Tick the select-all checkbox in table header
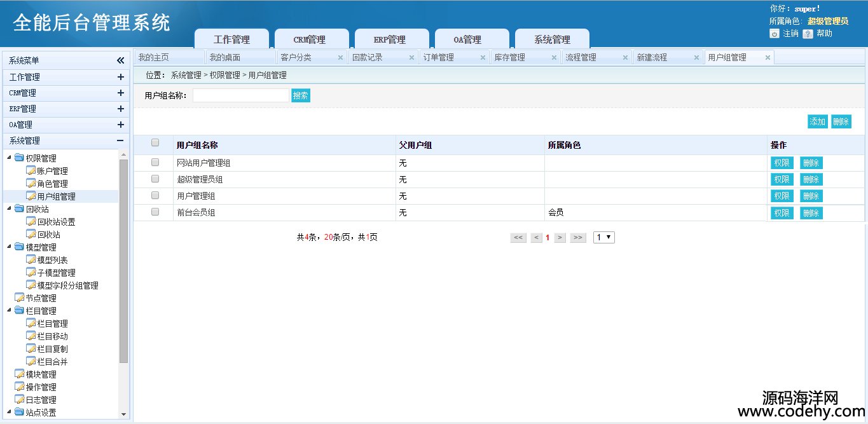868x424 pixels. pyautogui.click(x=155, y=143)
